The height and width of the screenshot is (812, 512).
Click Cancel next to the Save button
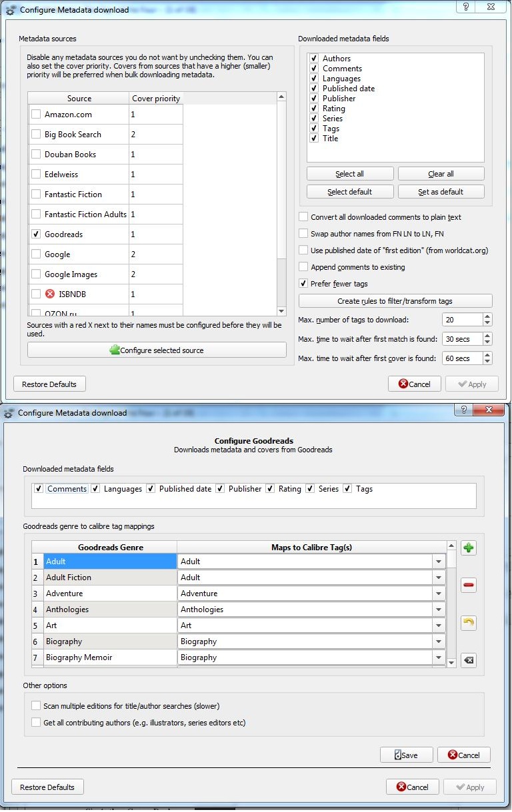point(464,755)
